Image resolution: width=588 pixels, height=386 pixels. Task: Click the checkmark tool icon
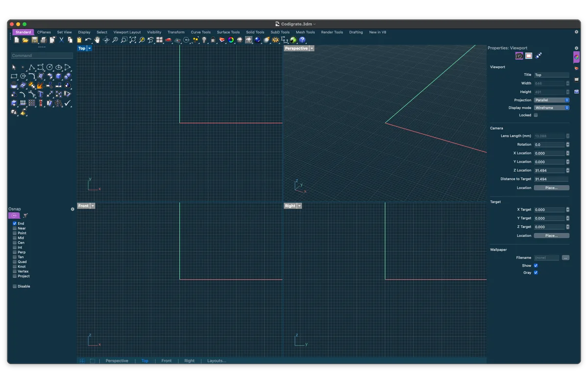(68, 103)
